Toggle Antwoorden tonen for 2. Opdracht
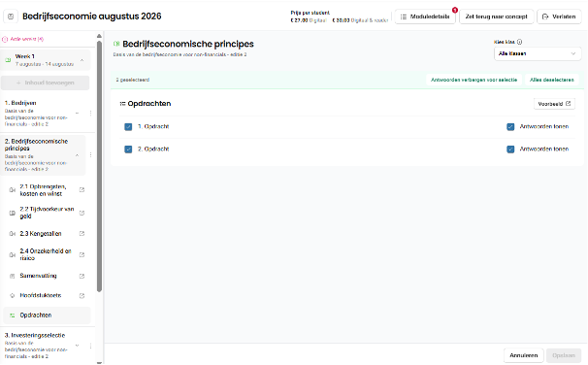 coord(510,149)
